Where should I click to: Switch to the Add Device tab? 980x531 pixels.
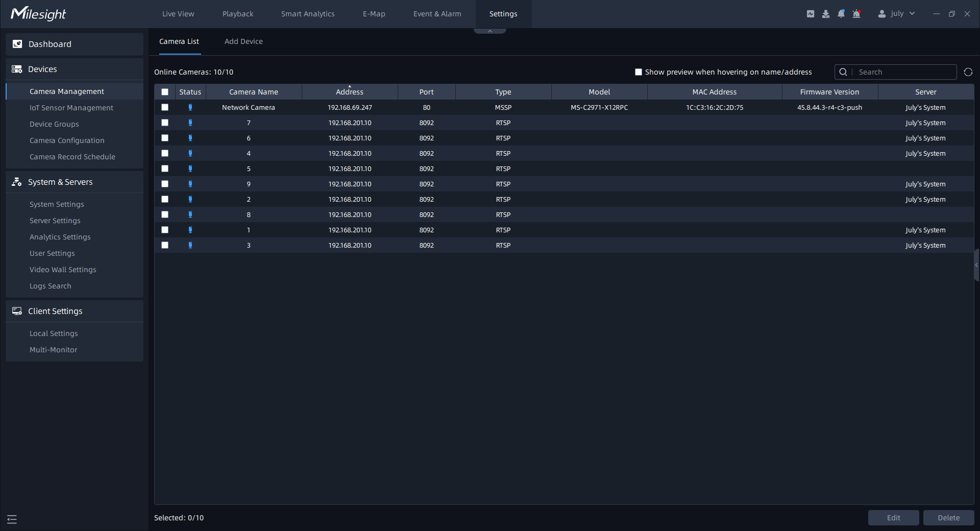pyautogui.click(x=243, y=41)
